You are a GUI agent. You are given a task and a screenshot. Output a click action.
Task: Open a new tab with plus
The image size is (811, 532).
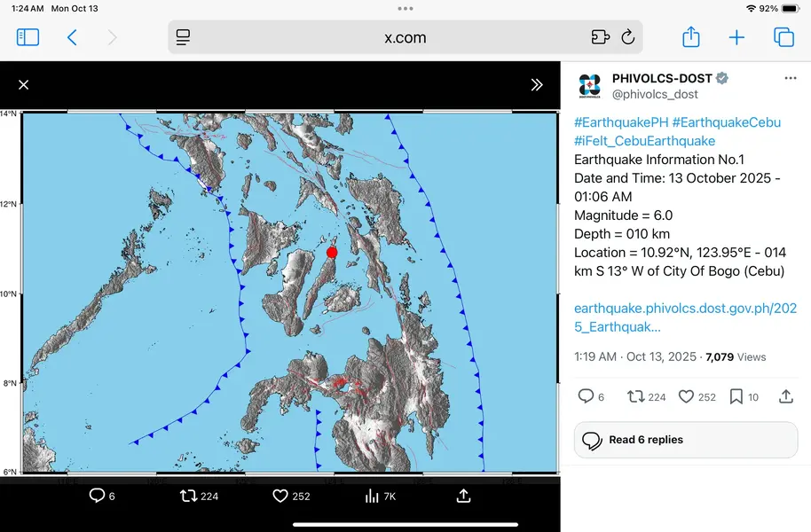(736, 37)
